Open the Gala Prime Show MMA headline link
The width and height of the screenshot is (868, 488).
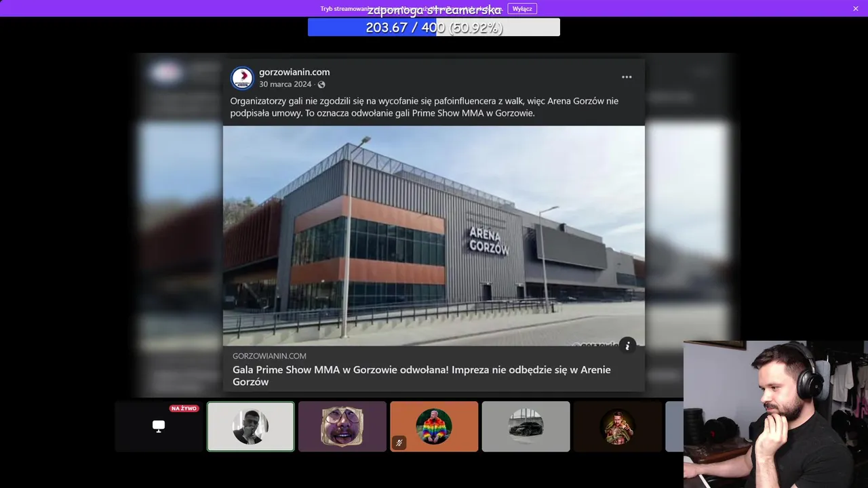[422, 375]
